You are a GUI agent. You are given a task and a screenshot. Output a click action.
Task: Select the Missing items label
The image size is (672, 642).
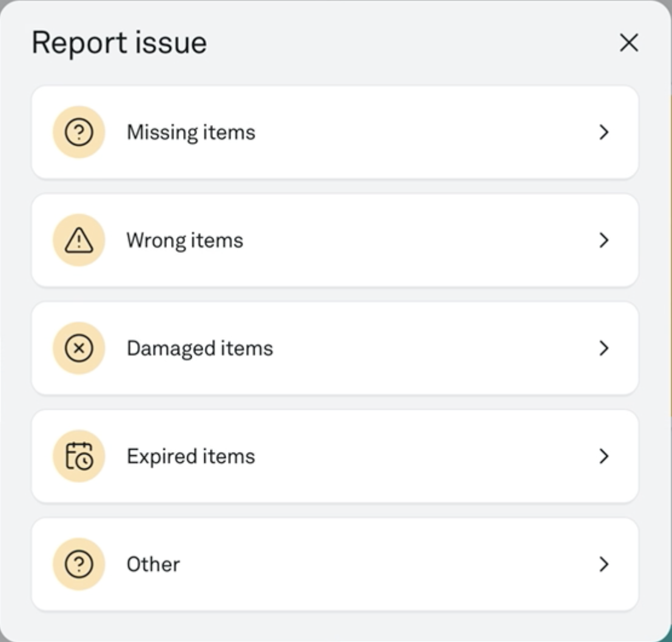[191, 132]
